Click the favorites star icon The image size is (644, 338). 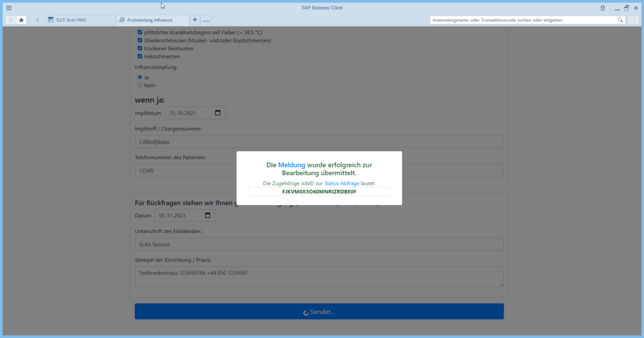pyautogui.click(x=21, y=20)
